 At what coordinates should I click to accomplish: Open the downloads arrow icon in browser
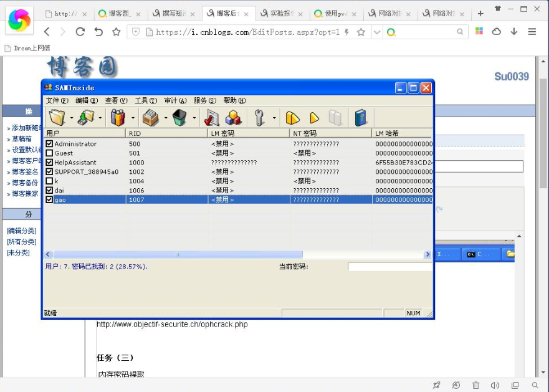pos(514,32)
